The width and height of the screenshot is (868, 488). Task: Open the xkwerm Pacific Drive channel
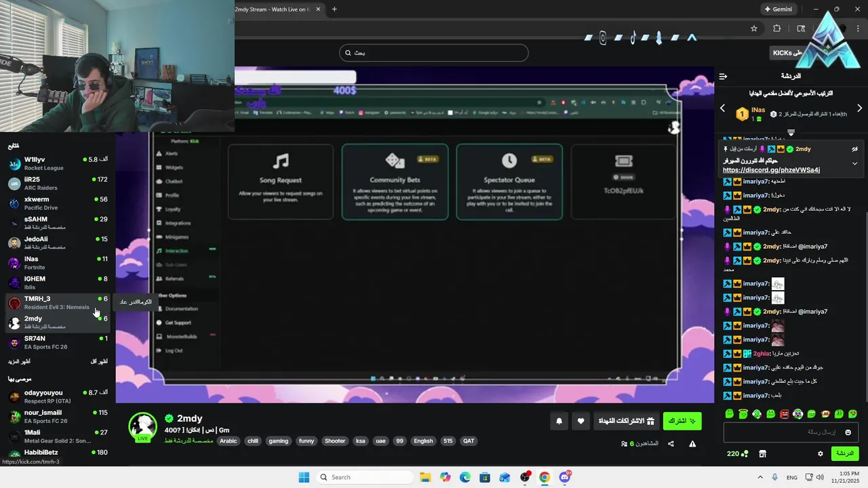point(58,203)
